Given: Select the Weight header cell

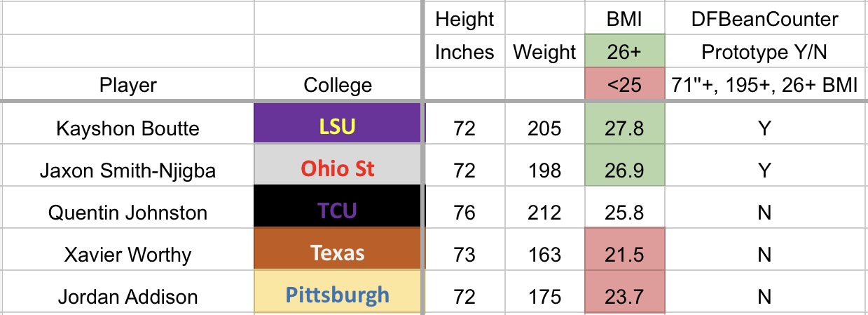Looking at the screenshot, I should click(544, 52).
